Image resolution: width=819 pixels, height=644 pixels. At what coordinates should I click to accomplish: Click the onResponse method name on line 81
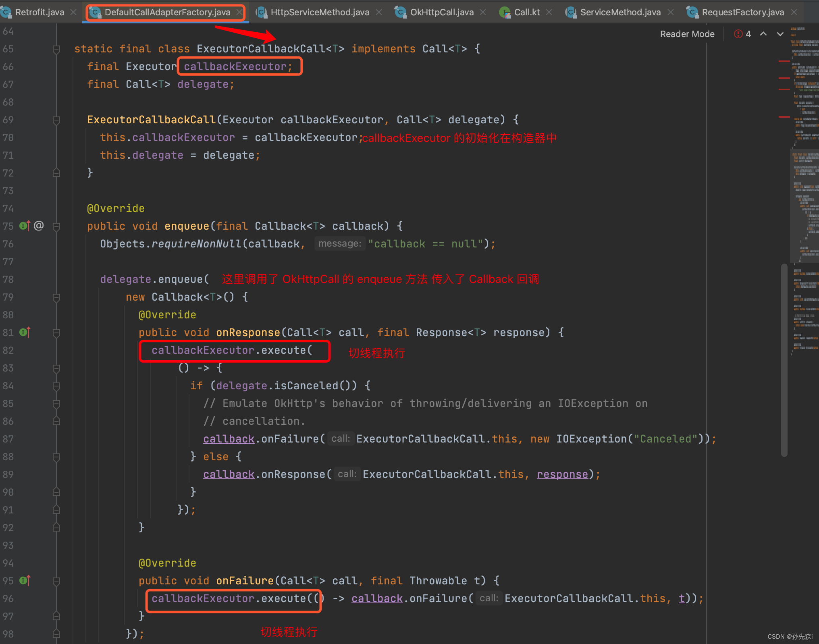tap(248, 332)
